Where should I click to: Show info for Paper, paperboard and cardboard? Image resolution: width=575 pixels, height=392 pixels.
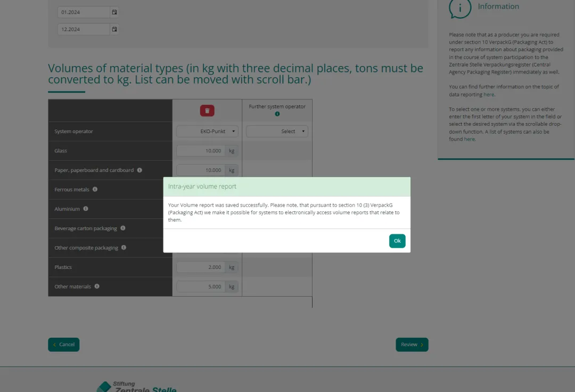[x=139, y=170]
